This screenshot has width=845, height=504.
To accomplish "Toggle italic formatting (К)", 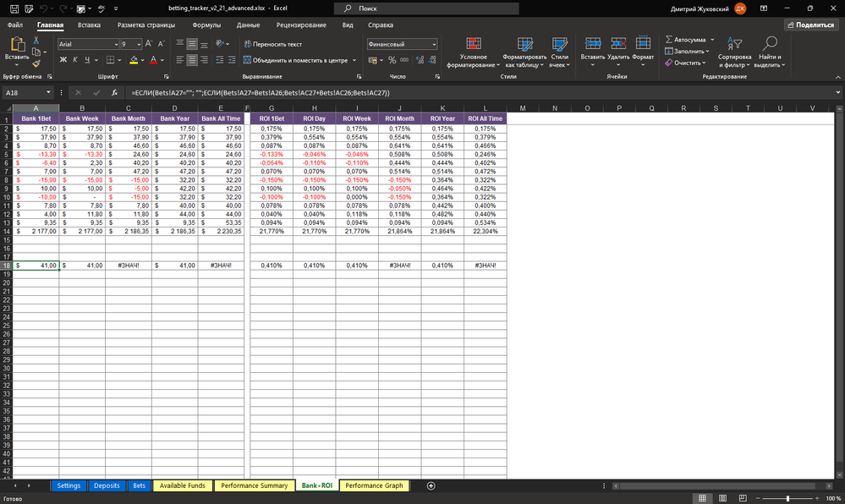I will [x=74, y=60].
